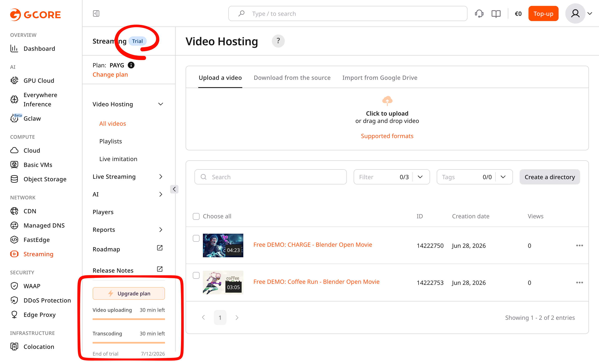Click the FastEdge code icon

tap(14, 240)
